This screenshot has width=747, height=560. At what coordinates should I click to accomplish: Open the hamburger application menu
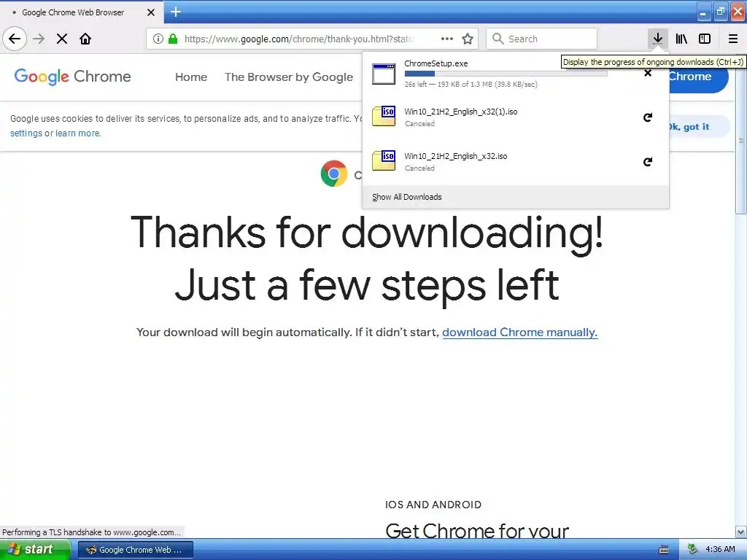733,39
